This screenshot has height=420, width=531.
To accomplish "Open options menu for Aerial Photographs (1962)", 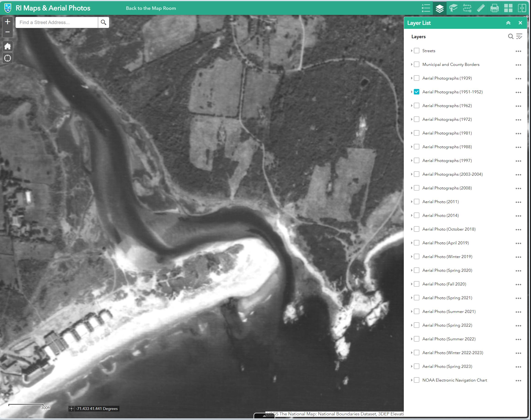I will point(518,106).
